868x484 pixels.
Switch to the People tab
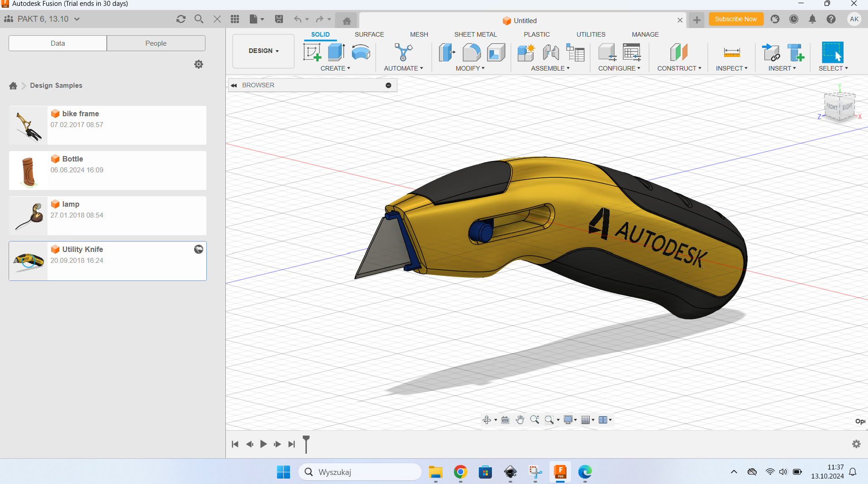point(156,43)
